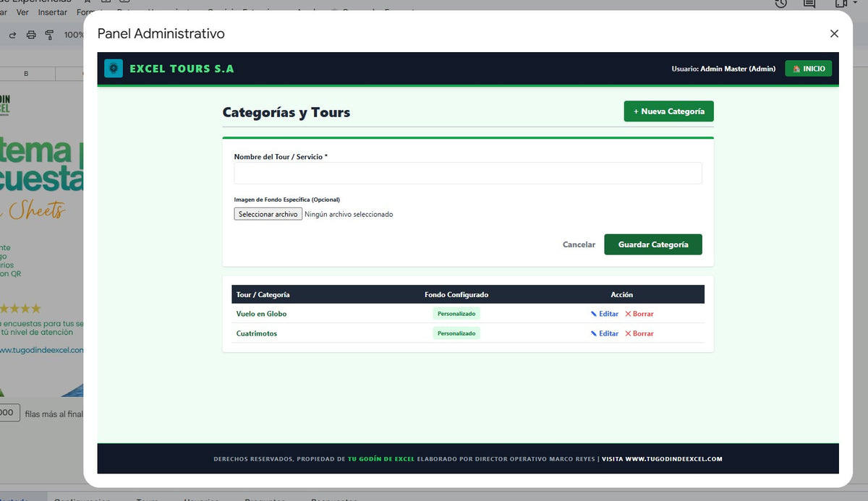Click the print icon in the Sheets toolbar
868x501 pixels.
(x=31, y=35)
